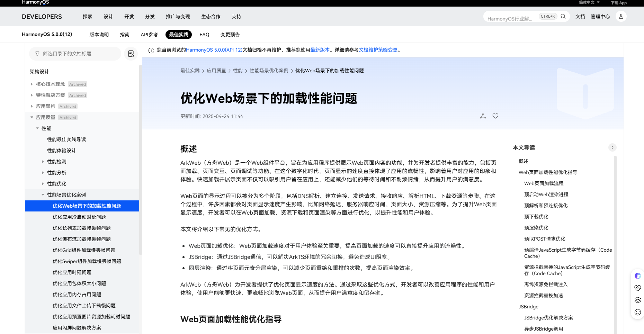
Task: Expand 性能分析 tree node
Action: pos(43,173)
